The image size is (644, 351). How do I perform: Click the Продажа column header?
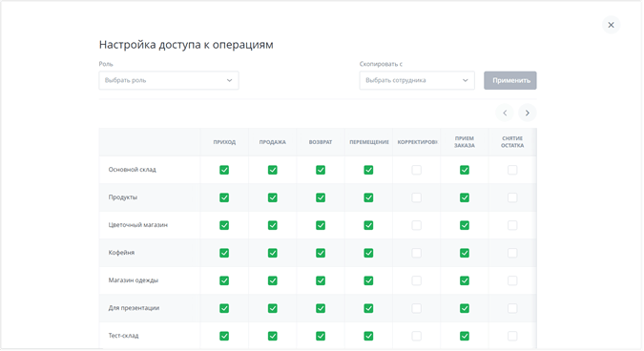[272, 142]
